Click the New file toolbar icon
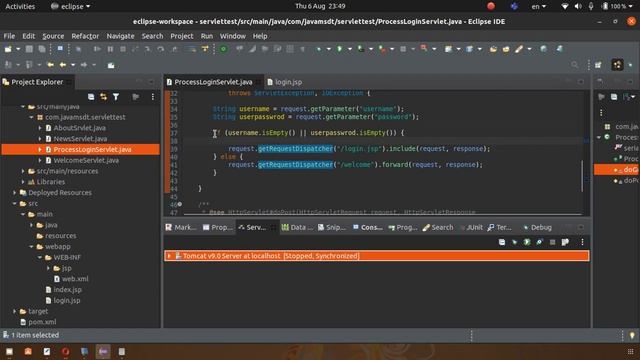 click(8, 49)
